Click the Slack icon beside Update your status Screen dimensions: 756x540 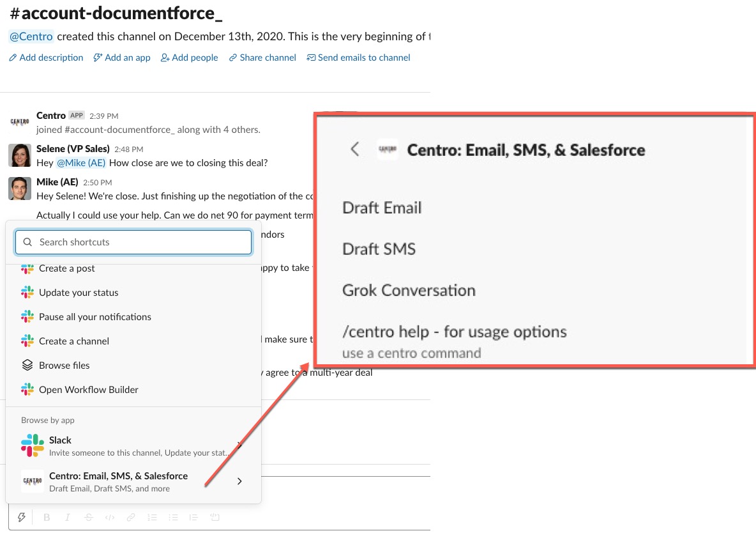pos(27,292)
